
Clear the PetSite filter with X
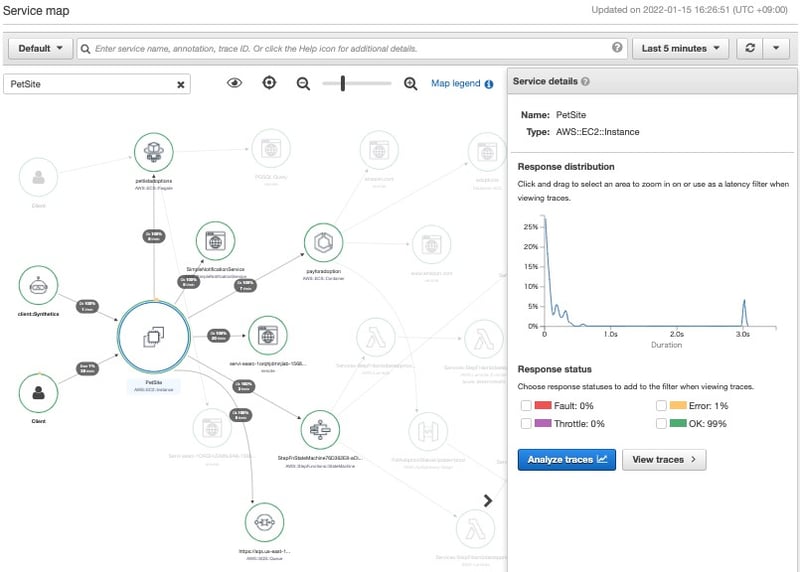coord(181,85)
